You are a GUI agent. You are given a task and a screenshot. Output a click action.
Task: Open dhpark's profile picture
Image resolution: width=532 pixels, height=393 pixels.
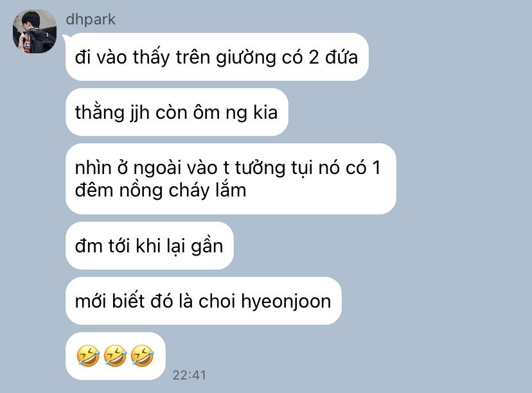click(35, 31)
